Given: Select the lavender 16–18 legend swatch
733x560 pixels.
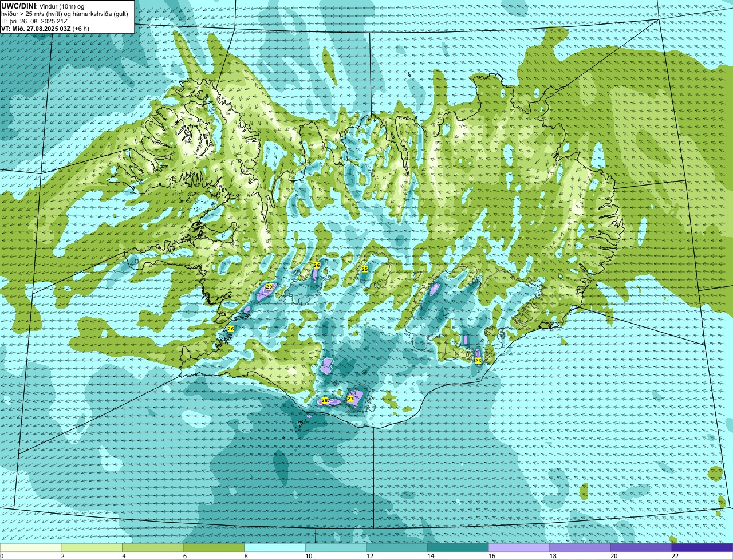Looking at the screenshot, I should click(519, 548).
